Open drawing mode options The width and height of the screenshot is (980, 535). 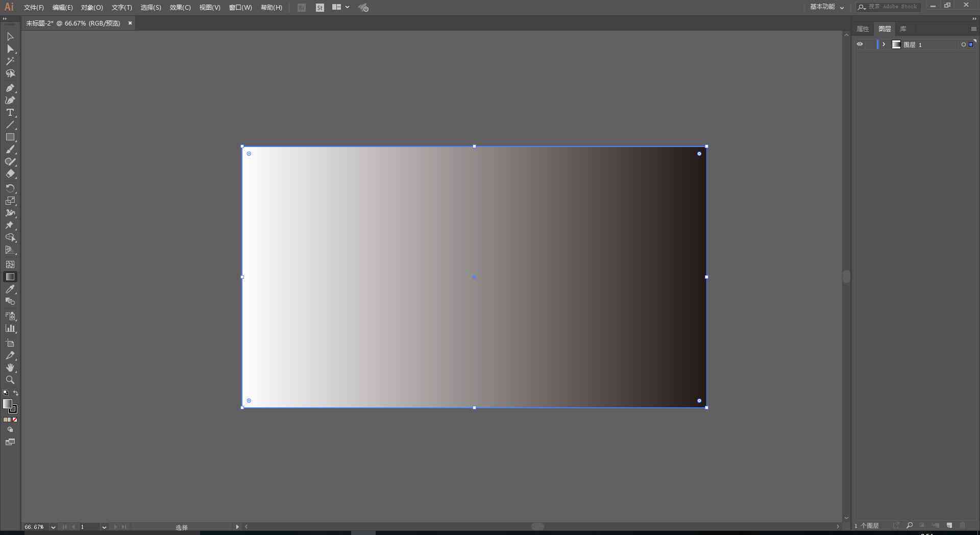point(10,430)
